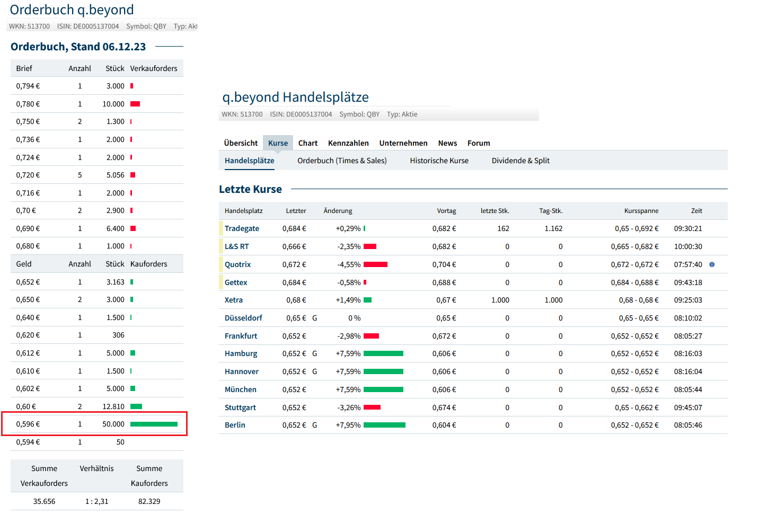759x532 pixels.
Task: Click the info icon in the Quotrix row
Action: click(712, 264)
